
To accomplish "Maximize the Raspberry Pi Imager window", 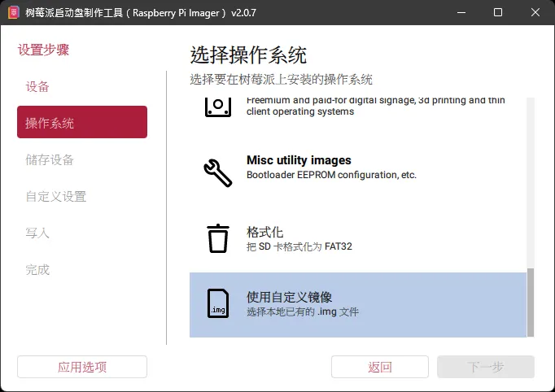I will tap(498, 12).
